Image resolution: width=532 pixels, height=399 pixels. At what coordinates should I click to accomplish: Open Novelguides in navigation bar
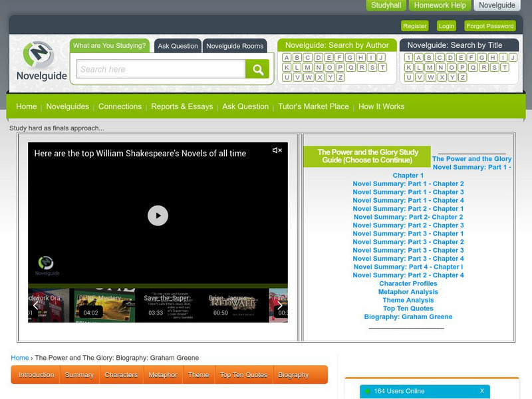click(x=68, y=106)
